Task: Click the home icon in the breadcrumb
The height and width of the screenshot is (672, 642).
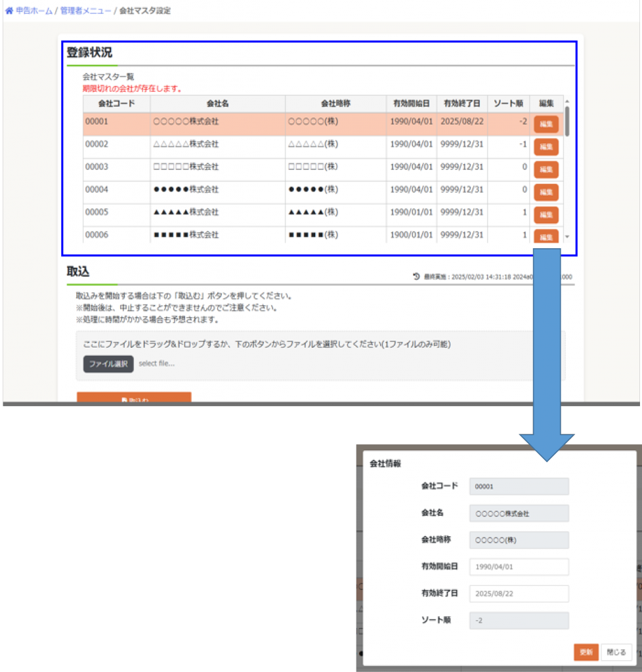Action: click(x=9, y=10)
